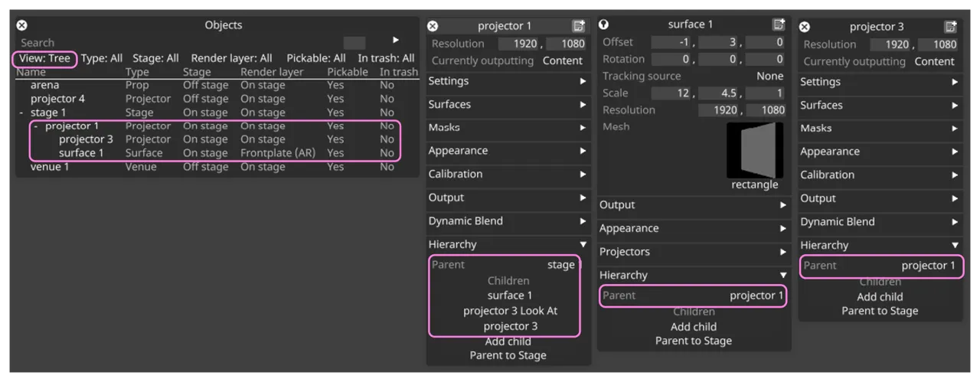Click the small grey box beside the Objects search
980x382 pixels.
point(354,43)
